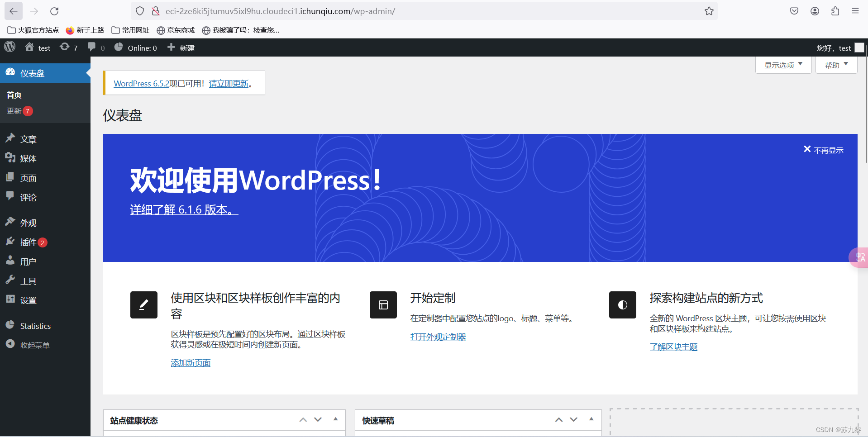Click the translate floating button

click(859, 257)
